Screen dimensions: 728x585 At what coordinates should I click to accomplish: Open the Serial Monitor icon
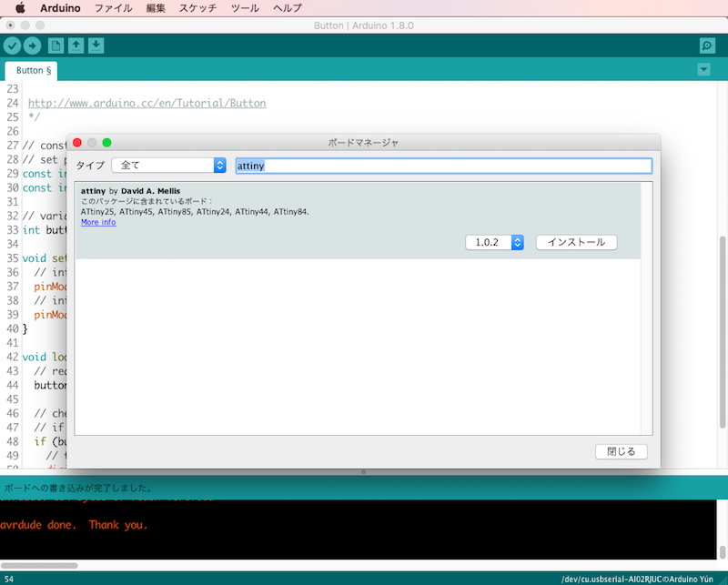707,45
